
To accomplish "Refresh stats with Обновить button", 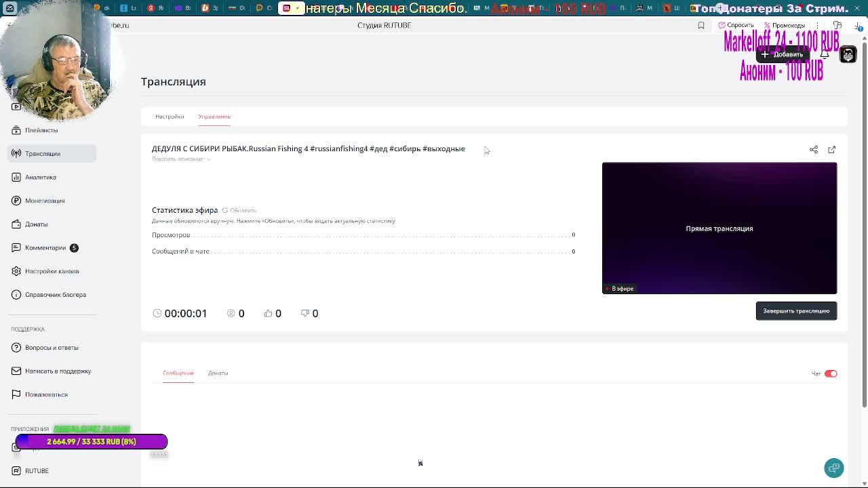I will pos(239,211).
